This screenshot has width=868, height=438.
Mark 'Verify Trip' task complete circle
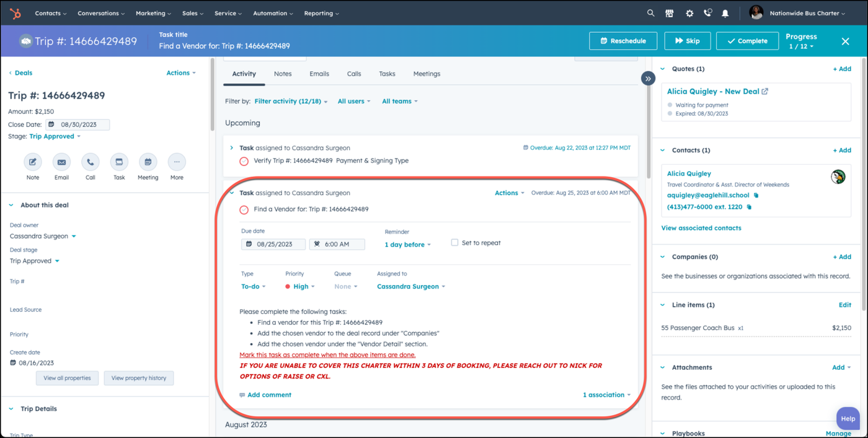244,161
